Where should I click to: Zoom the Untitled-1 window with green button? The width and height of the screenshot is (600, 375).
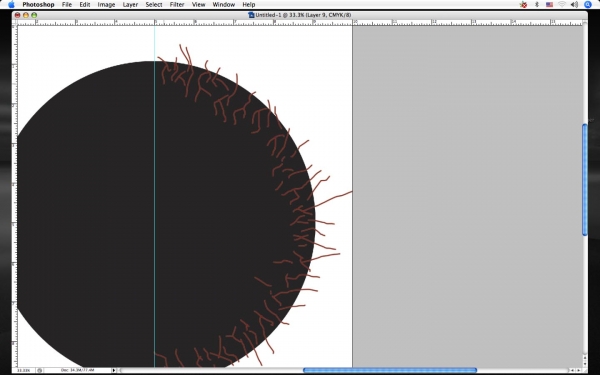(34, 15)
